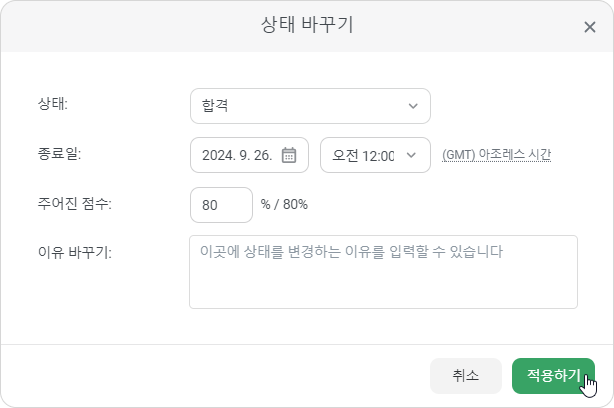Click the green 적용하기 button
The image size is (614, 408).
click(553, 376)
